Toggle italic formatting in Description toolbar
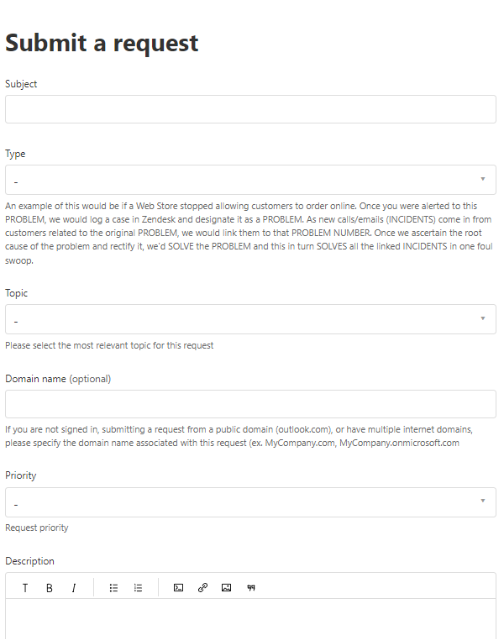 tap(74, 588)
